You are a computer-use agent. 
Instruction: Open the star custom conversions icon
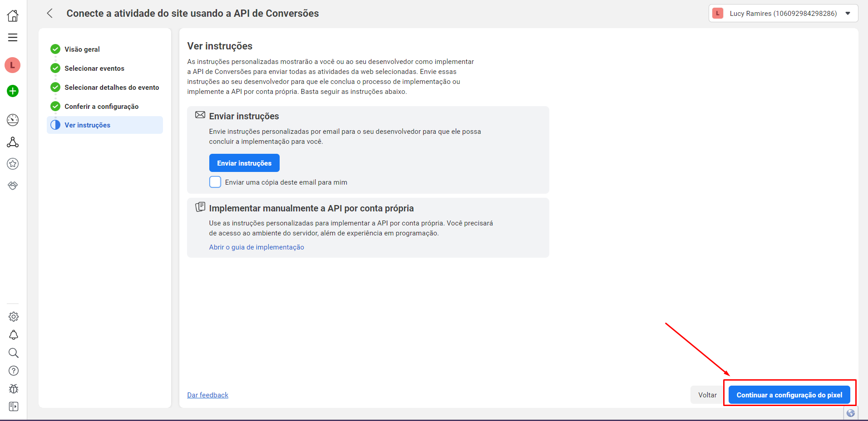tap(13, 164)
